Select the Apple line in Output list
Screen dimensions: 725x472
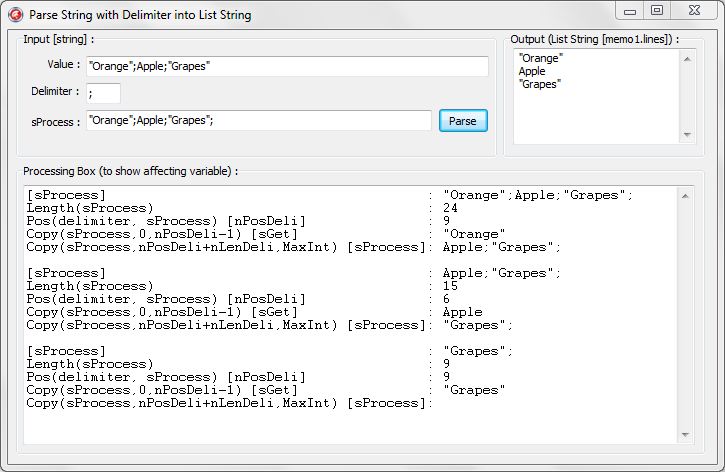click(532, 71)
